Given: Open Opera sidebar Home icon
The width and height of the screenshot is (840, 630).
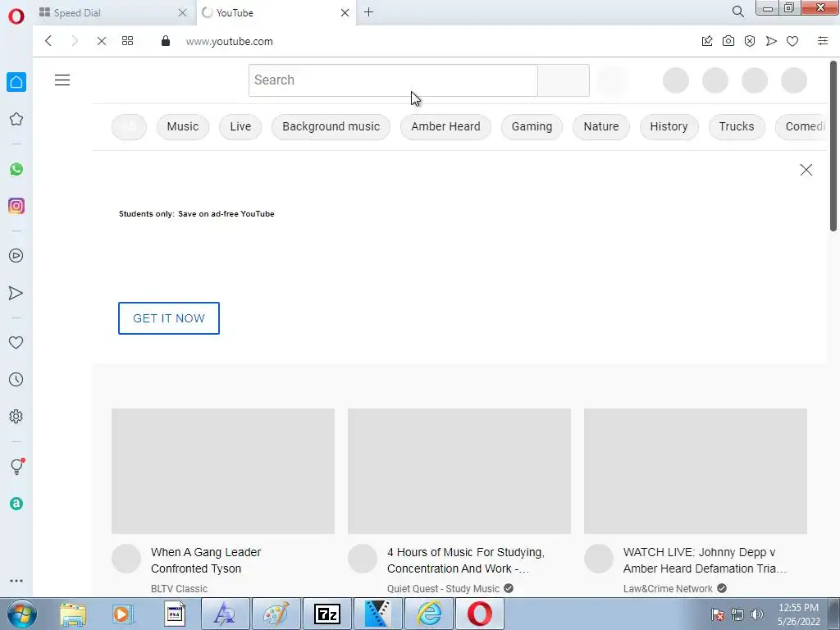Looking at the screenshot, I should click(16, 82).
